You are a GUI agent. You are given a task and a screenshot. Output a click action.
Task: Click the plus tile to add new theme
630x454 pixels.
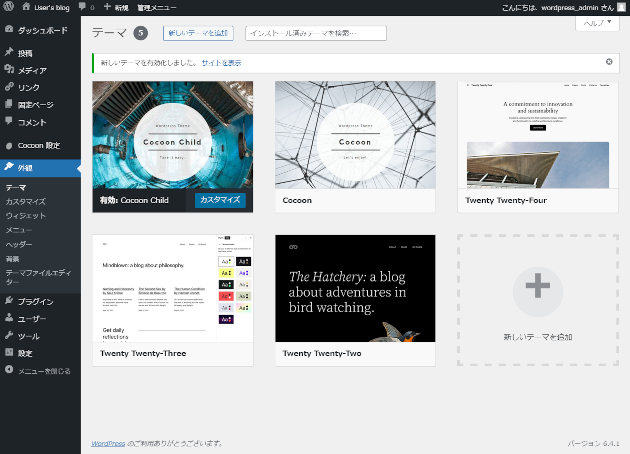pyautogui.click(x=538, y=288)
